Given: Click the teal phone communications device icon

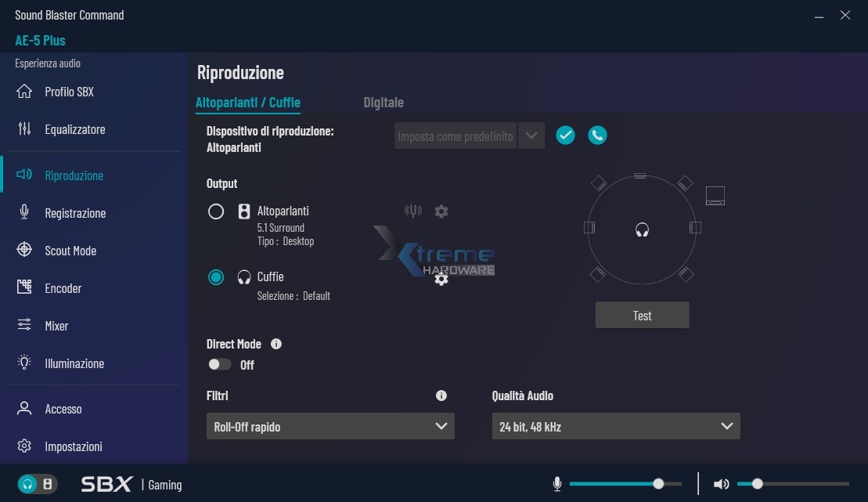Looking at the screenshot, I should (x=597, y=135).
